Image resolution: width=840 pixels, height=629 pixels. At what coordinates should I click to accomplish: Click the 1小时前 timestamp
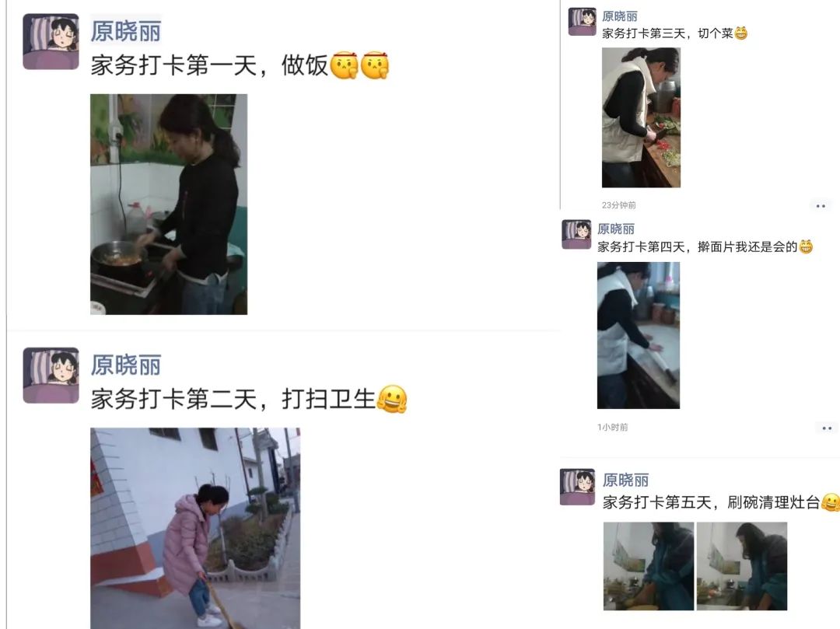tap(613, 427)
